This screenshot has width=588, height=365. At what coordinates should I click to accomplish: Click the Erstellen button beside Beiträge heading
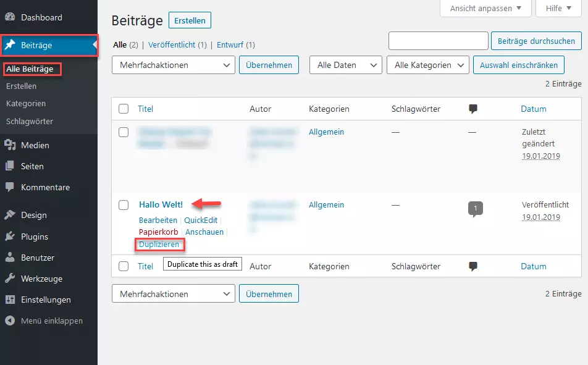click(190, 20)
